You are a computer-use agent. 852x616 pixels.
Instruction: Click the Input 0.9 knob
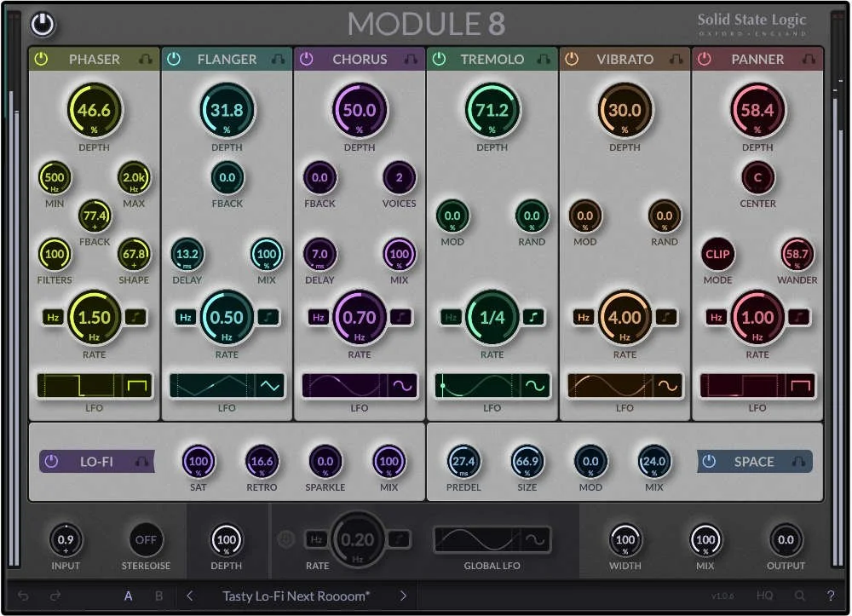(66, 539)
